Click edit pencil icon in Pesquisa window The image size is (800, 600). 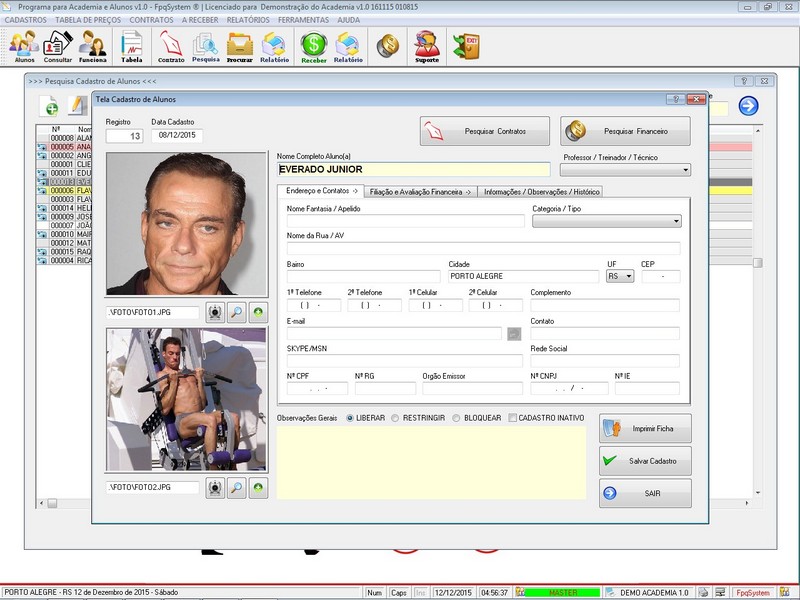(x=77, y=106)
